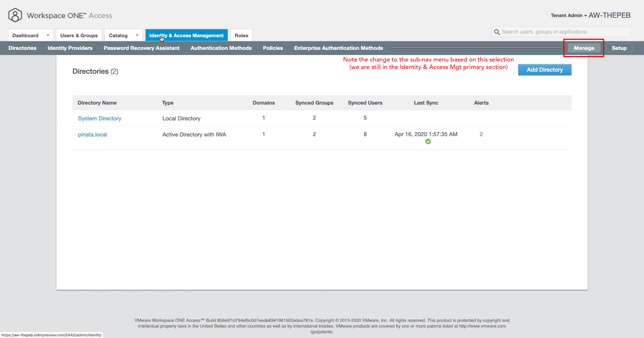Open Password Recovery Assistant sub-menu item

[141, 48]
